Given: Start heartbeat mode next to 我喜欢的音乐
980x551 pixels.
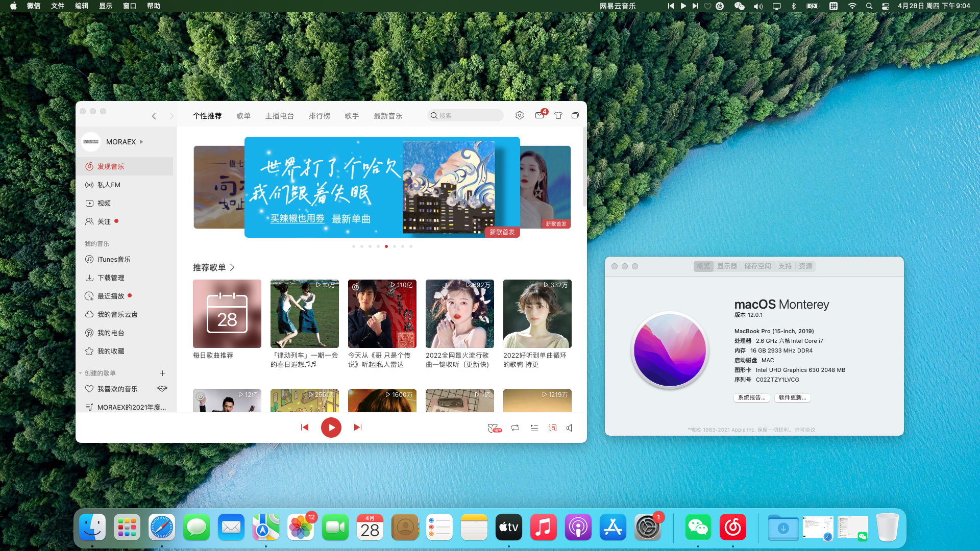Looking at the screenshot, I should click(162, 389).
